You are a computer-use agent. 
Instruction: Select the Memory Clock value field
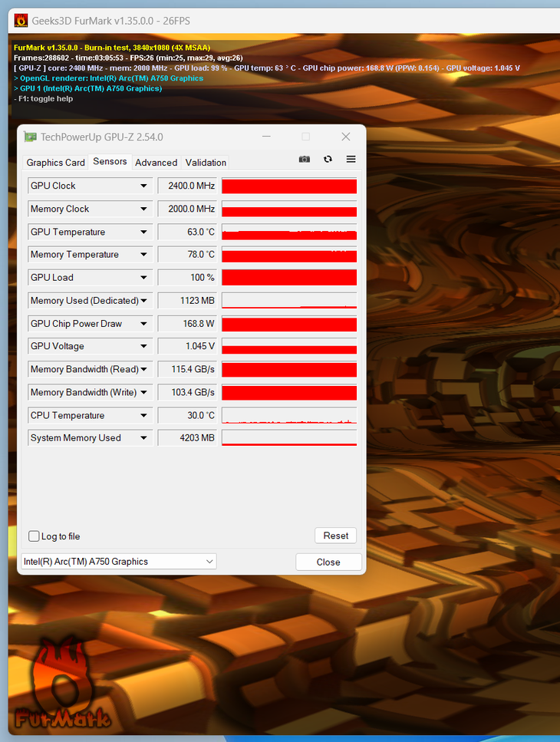[187, 209]
